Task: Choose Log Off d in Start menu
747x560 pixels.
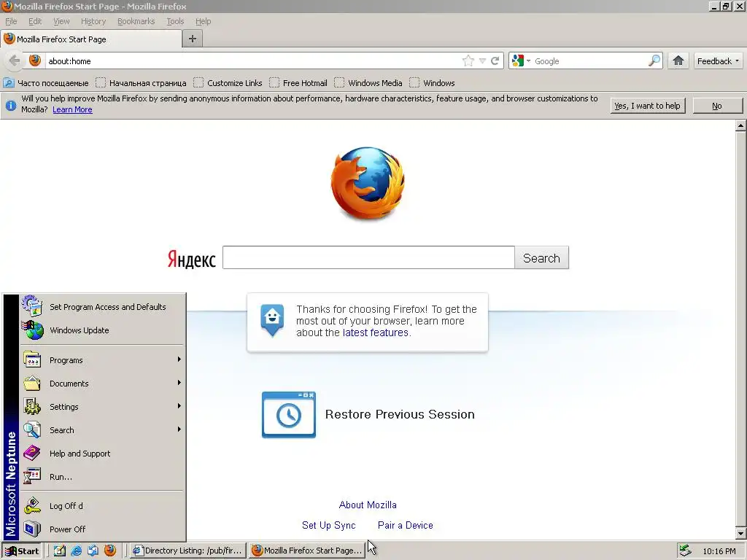Action: click(101, 506)
